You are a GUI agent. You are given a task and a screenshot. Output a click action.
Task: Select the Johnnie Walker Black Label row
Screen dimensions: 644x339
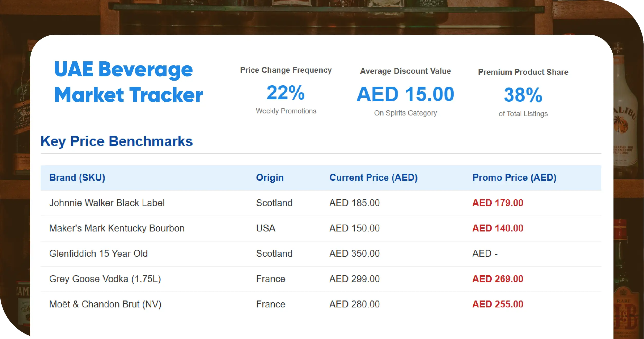point(107,203)
